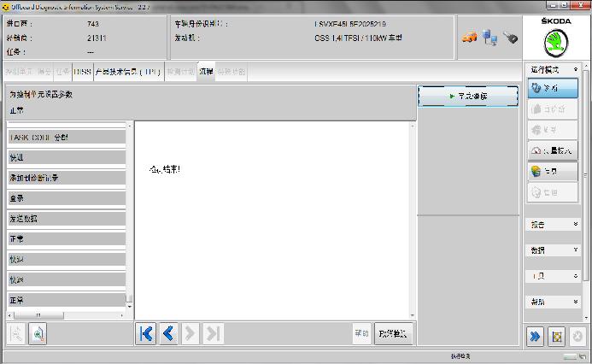Viewport: 592px width, 364px height.
Task: Click the step list scroll-right arrow
Action: tap(122, 315)
